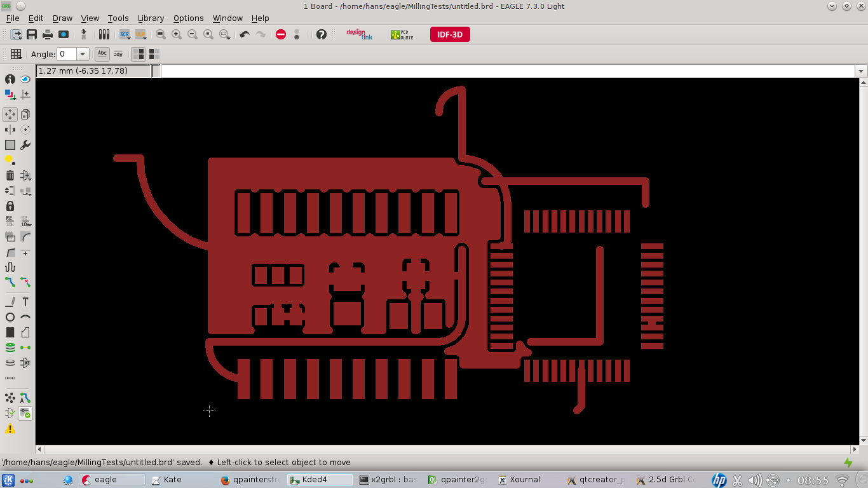The width and height of the screenshot is (868, 488).
Task: Select the Ripup tool
Action: (x=25, y=282)
